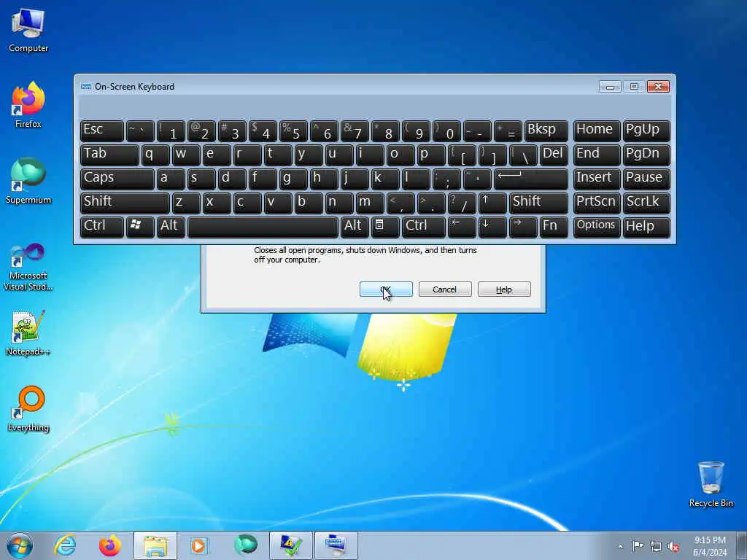Tap the spacebar on keyboard
747x560 pixels.
coord(263,227)
